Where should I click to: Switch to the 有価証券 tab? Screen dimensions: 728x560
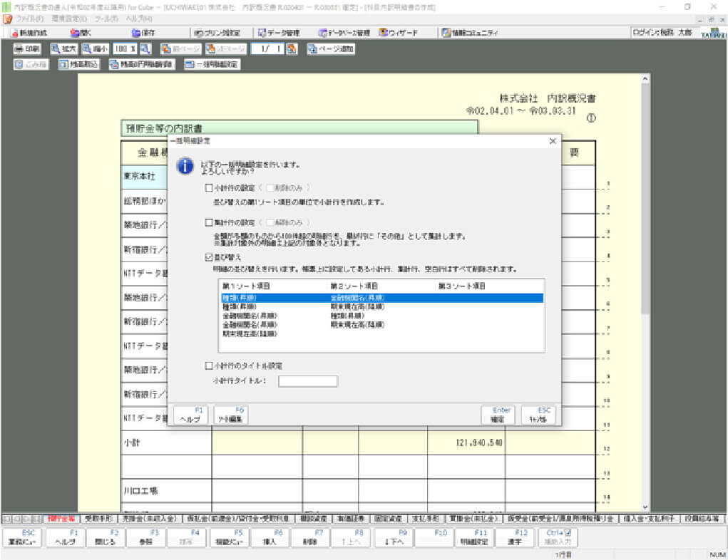click(x=351, y=518)
